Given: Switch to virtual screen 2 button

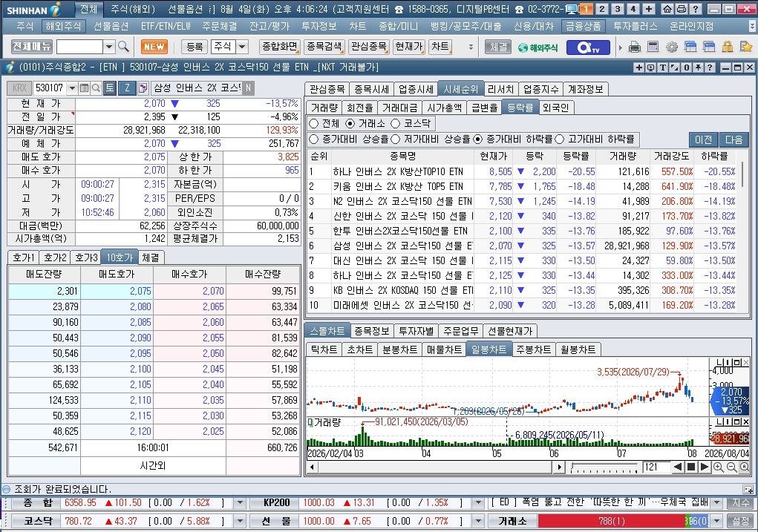Looking at the screenshot, I should click(x=602, y=9).
